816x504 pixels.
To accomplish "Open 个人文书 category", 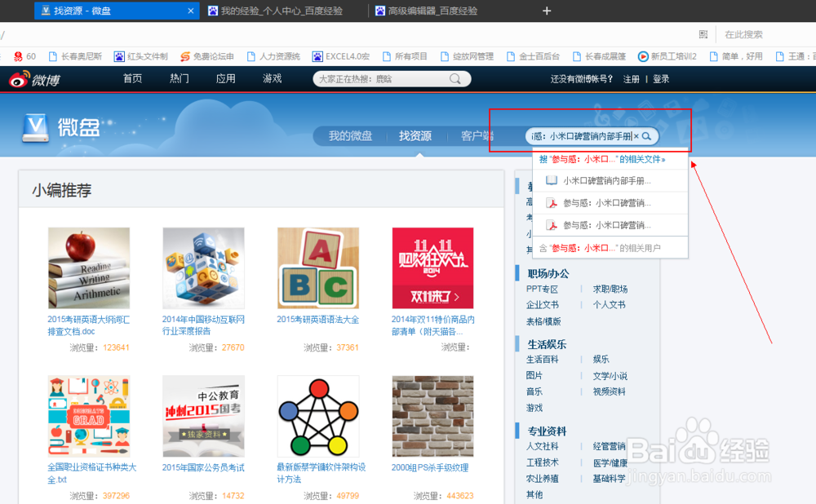I will [x=609, y=305].
